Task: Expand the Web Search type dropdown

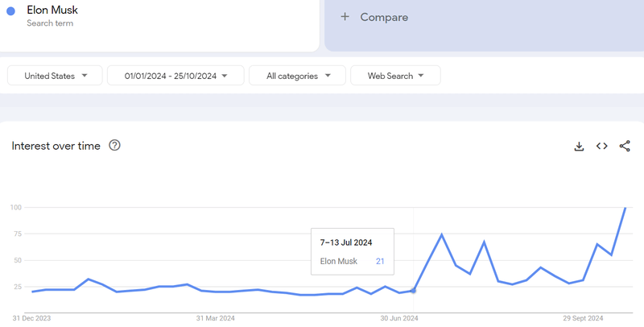Action: (x=395, y=76)
